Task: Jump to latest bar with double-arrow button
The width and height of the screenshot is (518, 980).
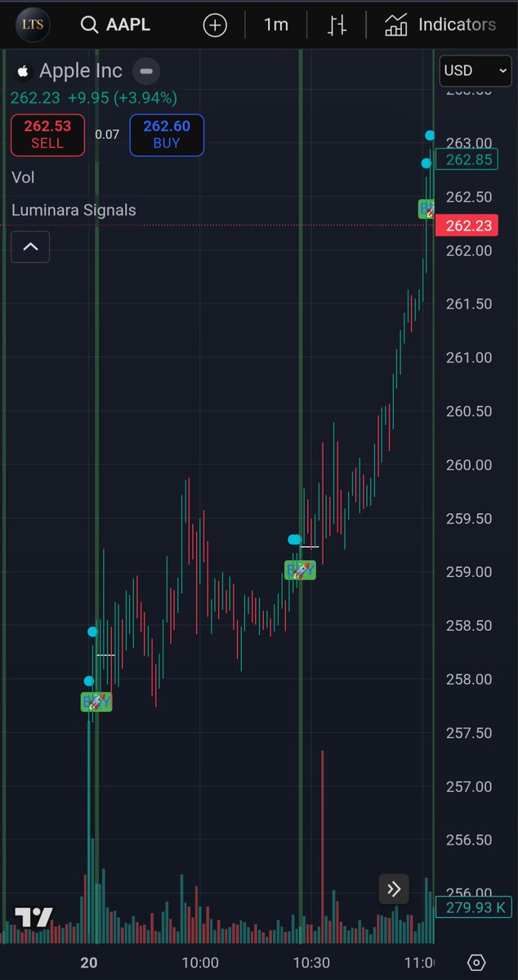Action: (x=394, y=888)
